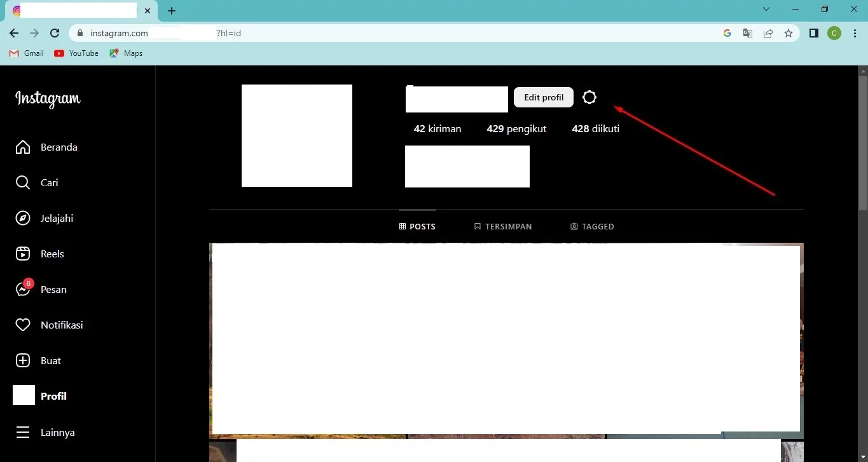Image resolution: width=868 pixels, height=462 pixels.
Task: Click the Jelajahi label in sidebar
Action: point(57,218)
